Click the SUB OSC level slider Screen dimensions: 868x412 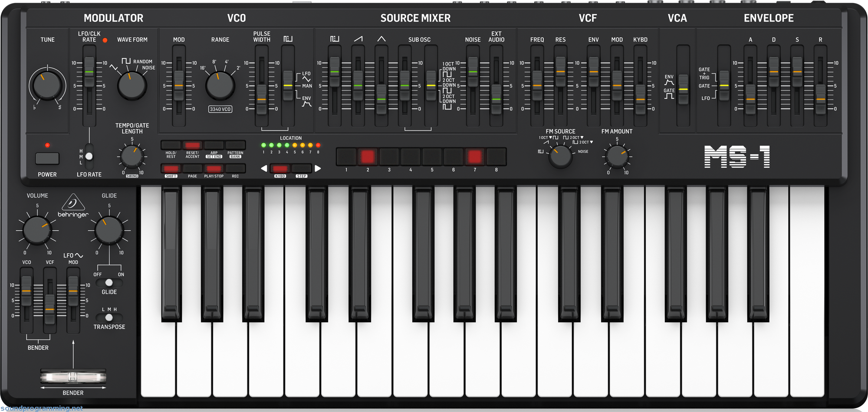[404, 86]
